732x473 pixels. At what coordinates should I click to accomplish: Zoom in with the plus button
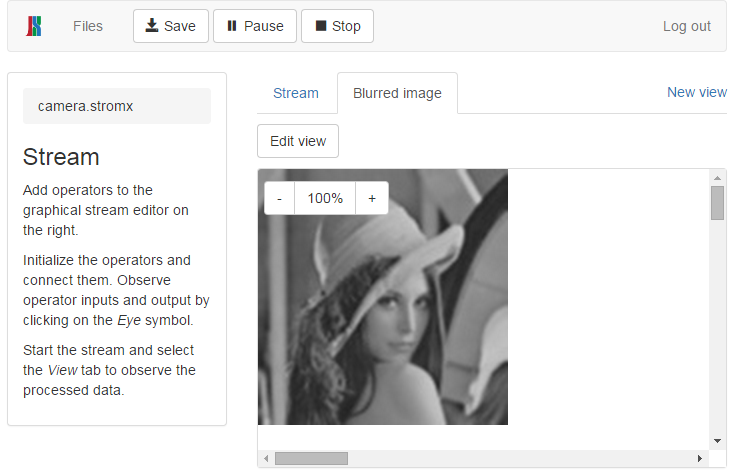[372, 198]
